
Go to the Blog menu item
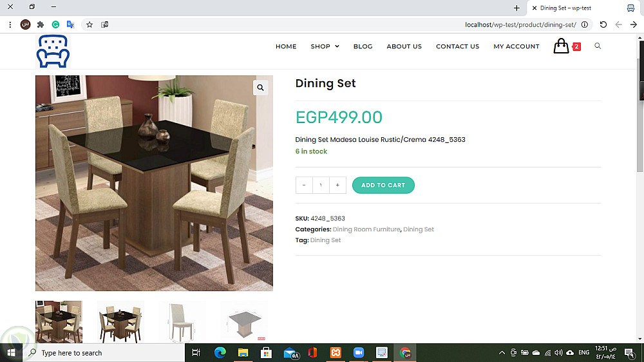coord(363,46)
